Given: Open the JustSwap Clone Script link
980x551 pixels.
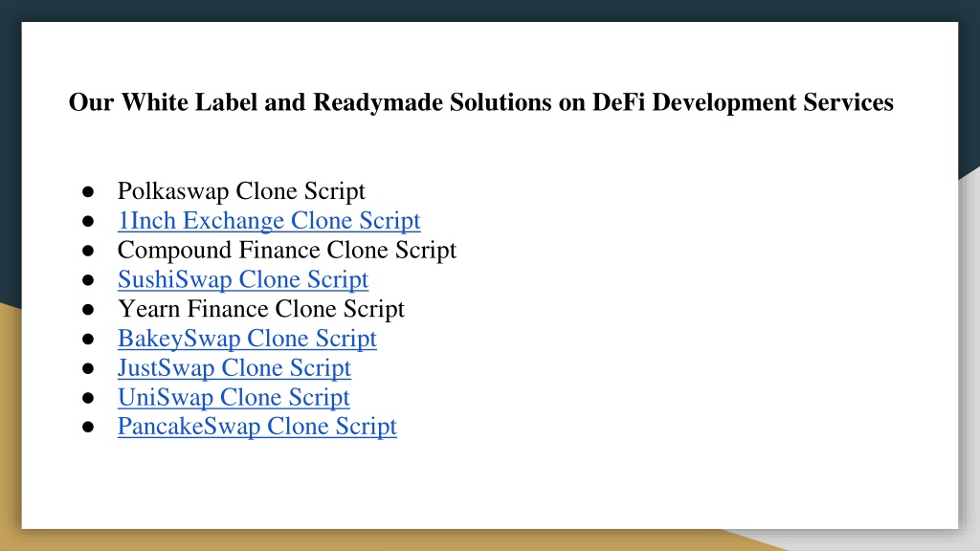Looking at the screenshot, I should click(234, 367).
